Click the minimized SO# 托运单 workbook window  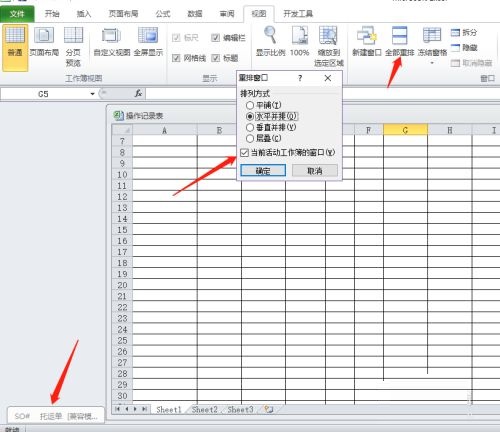pyautogui.click(x=56, y=416)
